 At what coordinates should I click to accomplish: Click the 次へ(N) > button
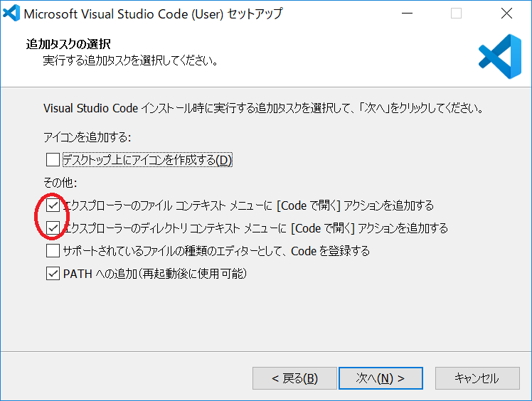tap(381, 378)
